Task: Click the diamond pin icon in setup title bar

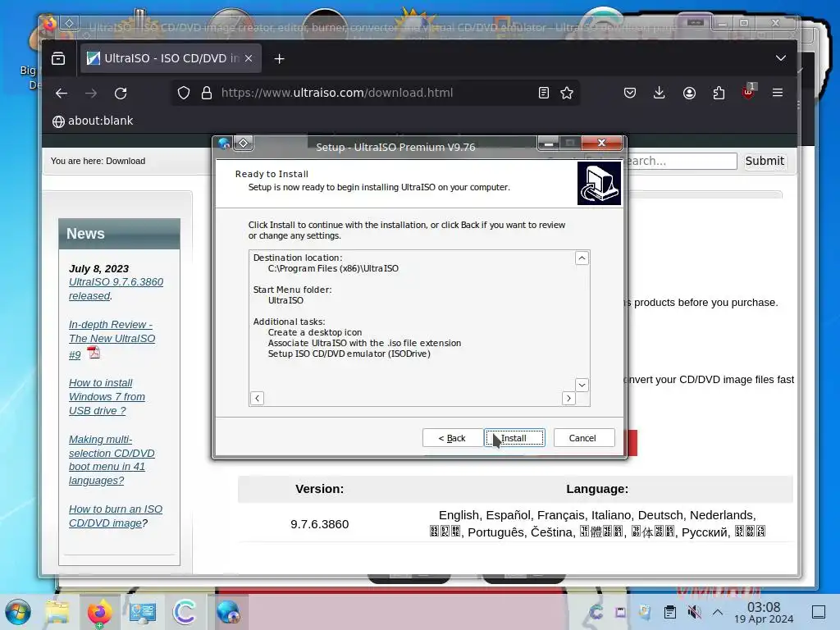Action: 243,143
